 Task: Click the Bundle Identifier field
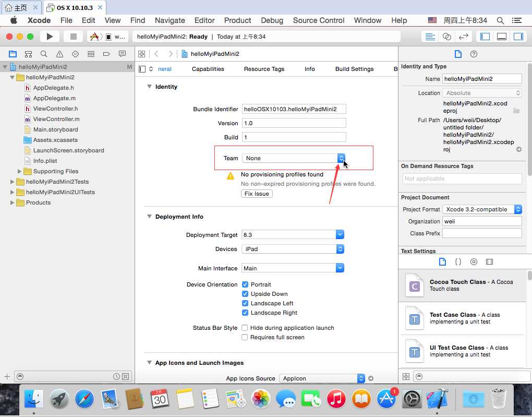coord(294,109)
